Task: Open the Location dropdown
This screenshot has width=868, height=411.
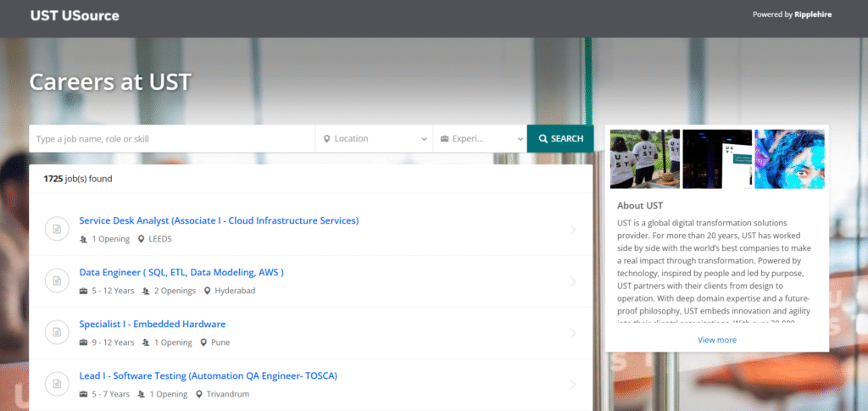Action: click(375, 139)
